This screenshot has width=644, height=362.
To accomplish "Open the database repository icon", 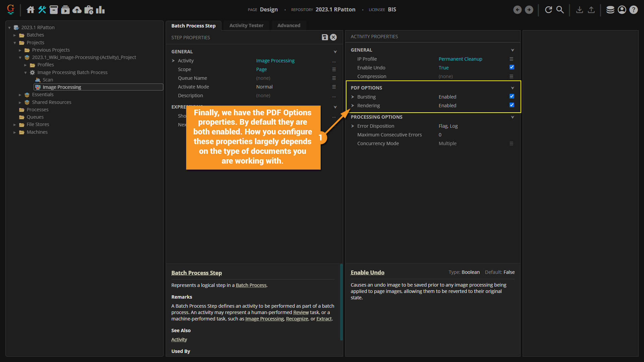I will pos(610,10).
